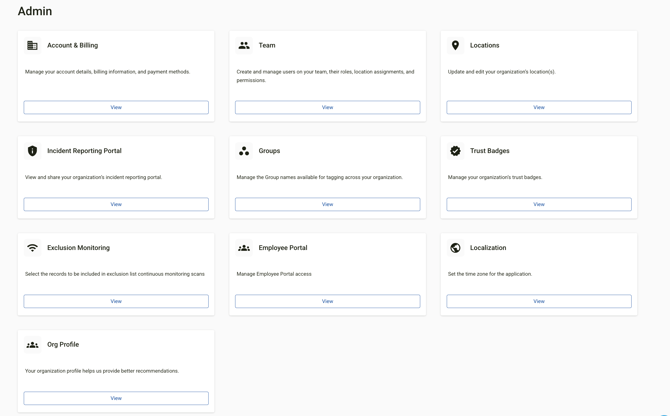
Task: Open Employee Portal access via View
Action: click(x=327, y=301)
